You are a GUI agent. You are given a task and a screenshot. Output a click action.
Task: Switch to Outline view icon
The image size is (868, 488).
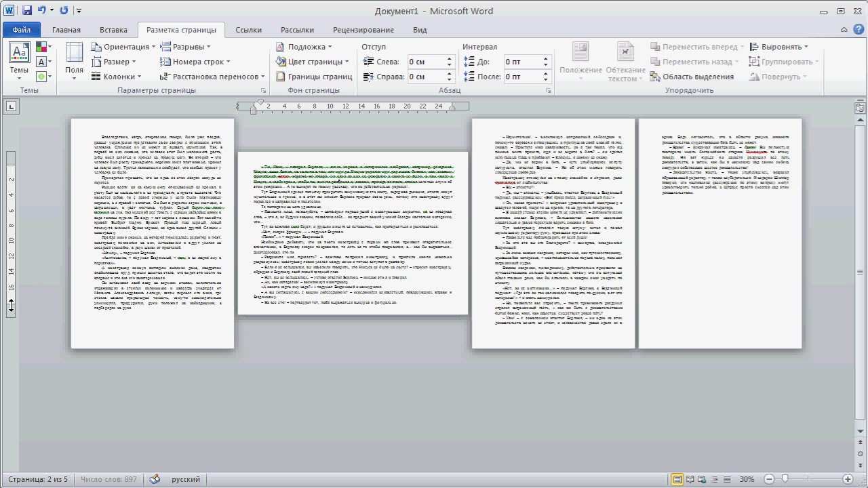click(716, 480)
